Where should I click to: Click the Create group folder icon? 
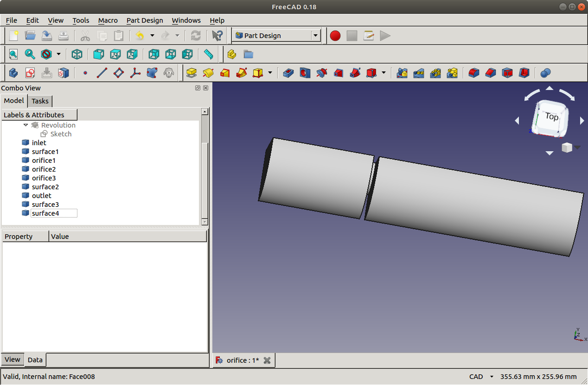coord(249,54)
